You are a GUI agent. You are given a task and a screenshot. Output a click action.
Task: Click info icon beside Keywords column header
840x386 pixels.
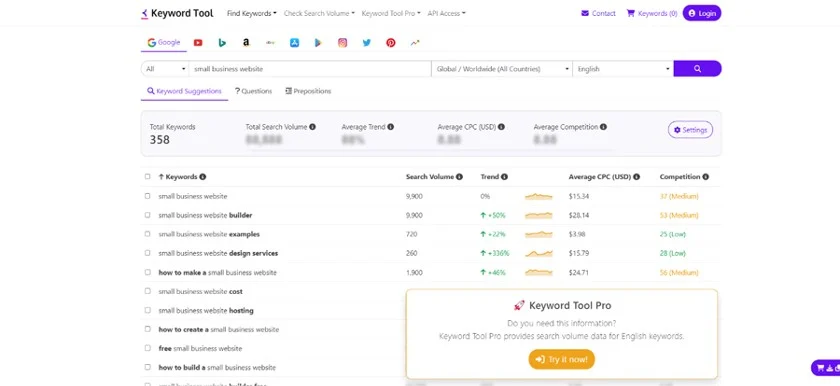[x=202, y=177]
